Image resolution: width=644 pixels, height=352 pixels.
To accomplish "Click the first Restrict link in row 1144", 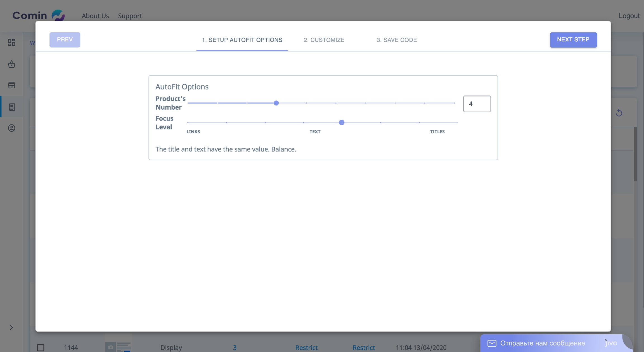I will (306, 348).
